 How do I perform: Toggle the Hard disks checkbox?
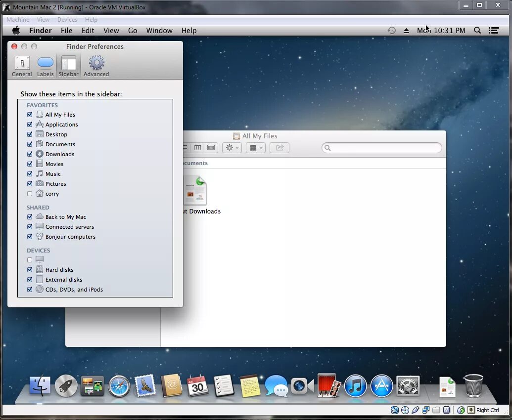pos(30,270)
